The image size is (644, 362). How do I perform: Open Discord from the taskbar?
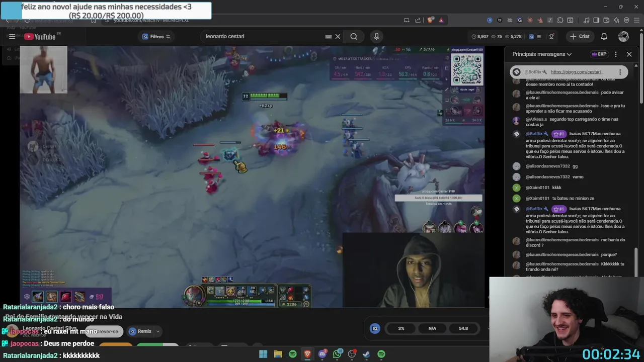click(323, 354)
